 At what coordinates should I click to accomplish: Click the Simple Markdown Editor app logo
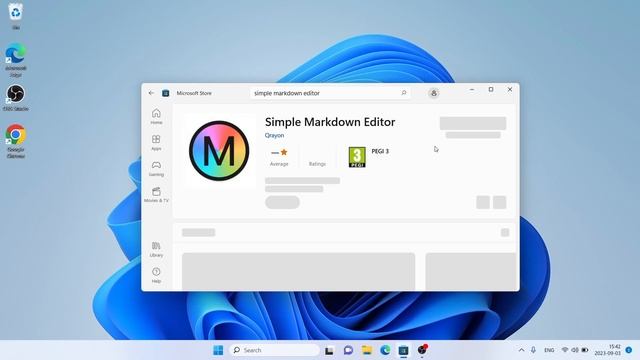pos(219,151)
